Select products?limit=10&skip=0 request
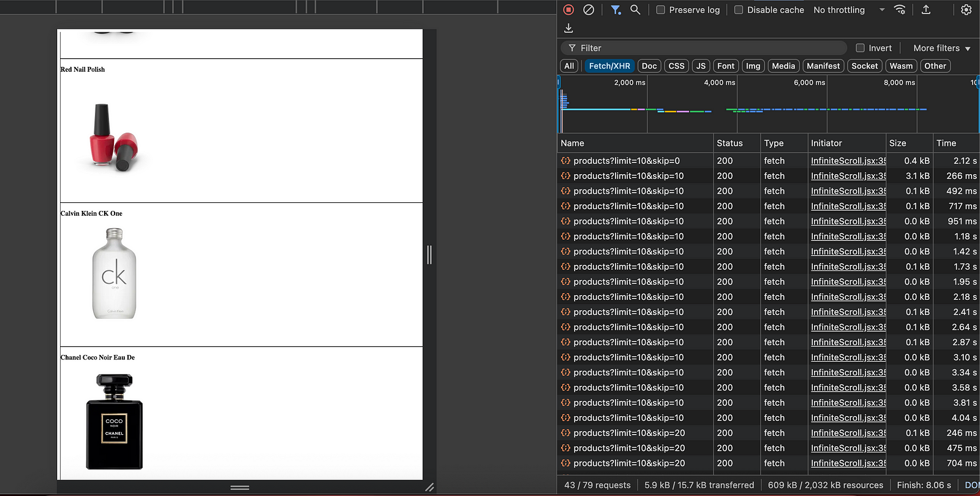This screenshot has width=980, height=496. [x=627, y=161]
